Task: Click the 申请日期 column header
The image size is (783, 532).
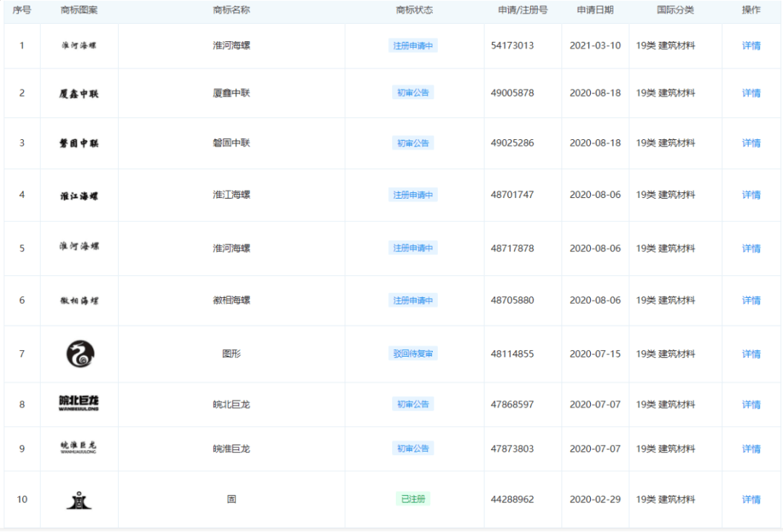Action: coord(594,10)
